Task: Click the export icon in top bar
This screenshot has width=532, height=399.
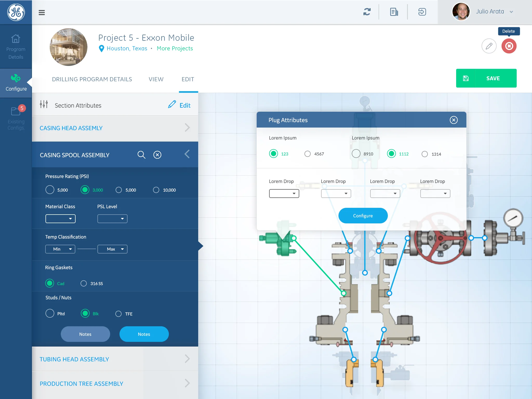Action: pos(422,12)
